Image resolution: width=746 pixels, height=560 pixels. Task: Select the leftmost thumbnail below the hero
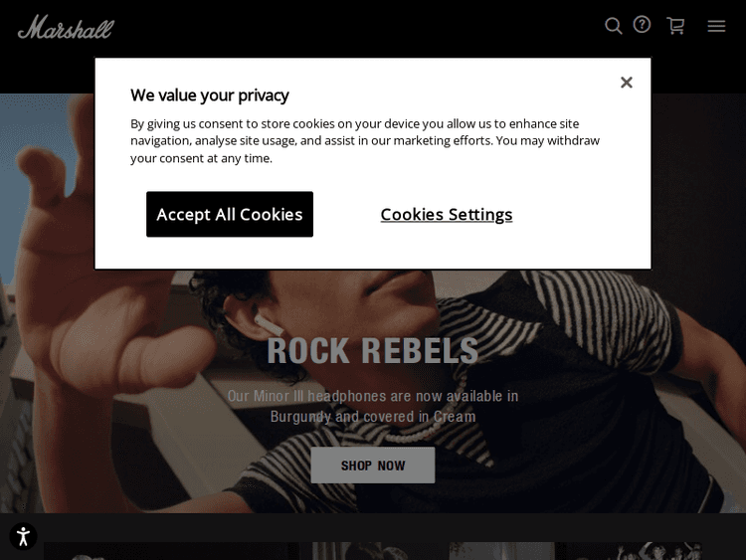coord(165,551)
